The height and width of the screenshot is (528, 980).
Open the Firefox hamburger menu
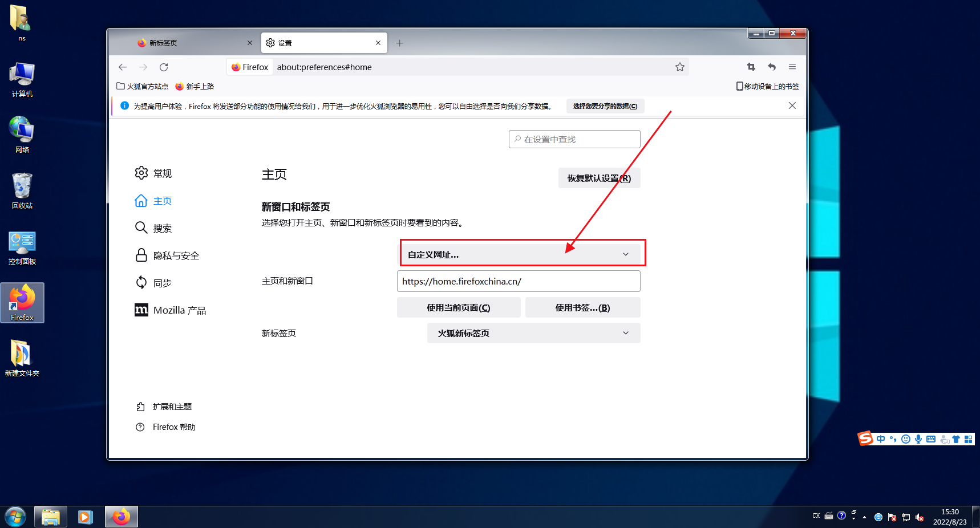(x=792, y=67)
